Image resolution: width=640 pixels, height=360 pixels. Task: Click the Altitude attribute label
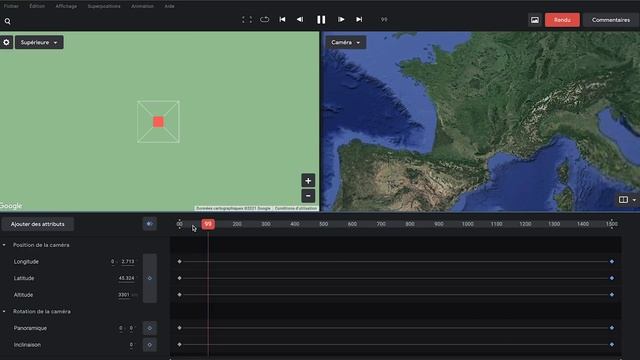pyautogui.click(x=24, y=295)
